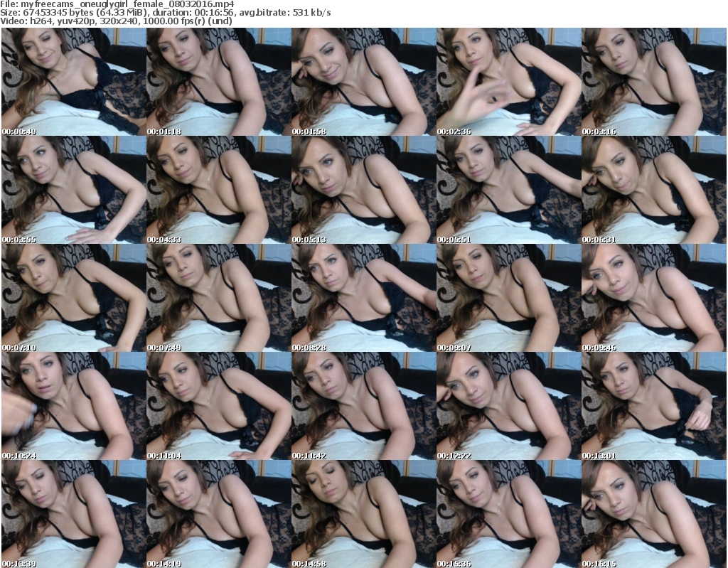Click the 00:14:19 thumbnail

218,514
